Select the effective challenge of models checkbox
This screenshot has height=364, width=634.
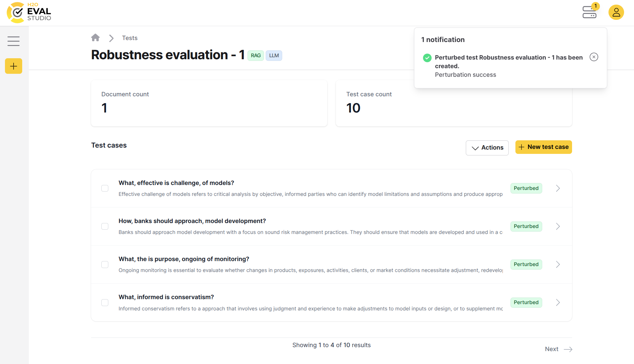pyautogui.click(x=105, y=188)
